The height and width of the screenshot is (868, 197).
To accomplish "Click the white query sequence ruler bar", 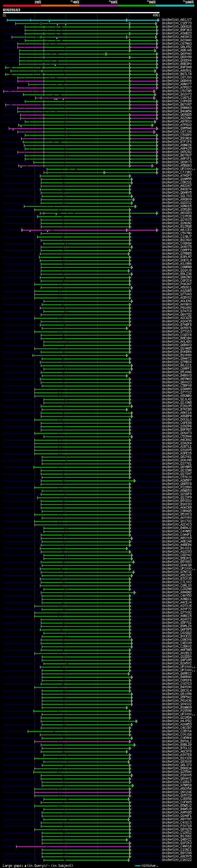I will 81,13.
